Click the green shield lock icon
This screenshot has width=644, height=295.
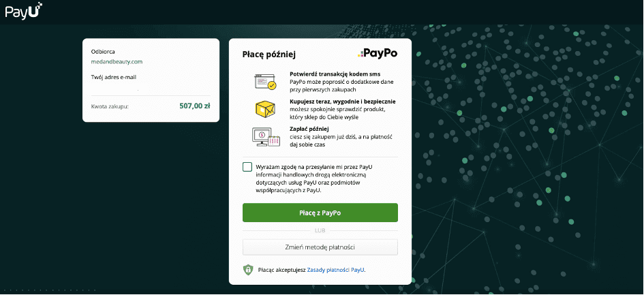248,270
